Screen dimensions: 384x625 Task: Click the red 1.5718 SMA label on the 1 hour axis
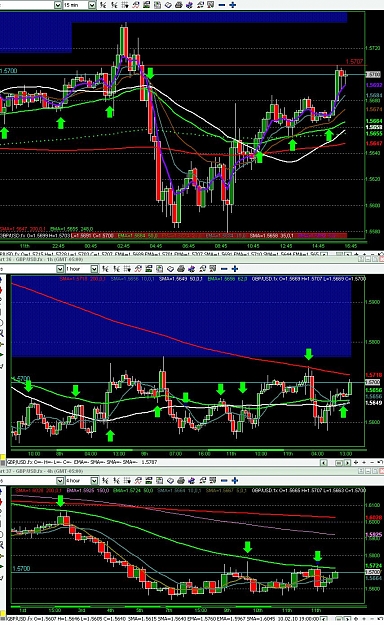pos(374,375)
